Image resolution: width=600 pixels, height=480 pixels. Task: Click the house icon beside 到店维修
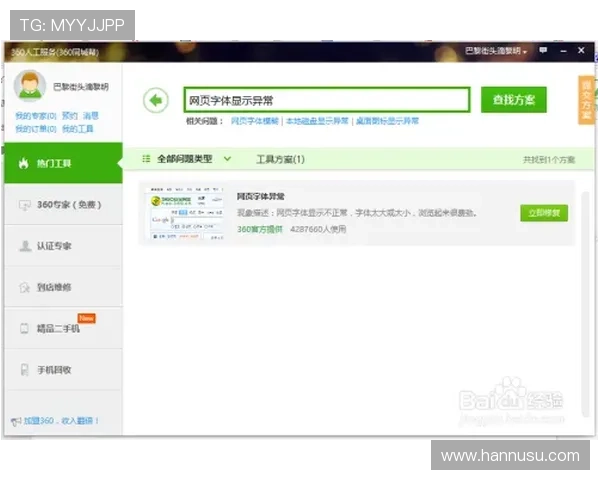click(x=24, y=287)
